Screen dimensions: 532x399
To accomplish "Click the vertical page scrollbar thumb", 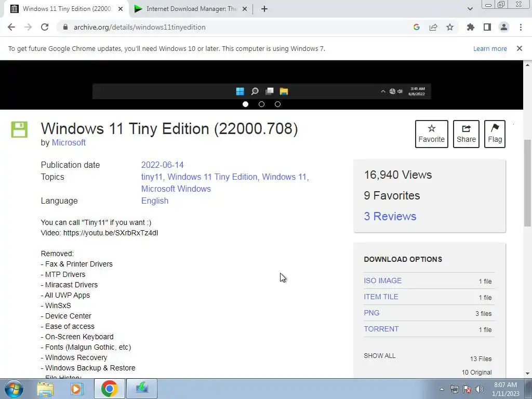I will [527, 183].
